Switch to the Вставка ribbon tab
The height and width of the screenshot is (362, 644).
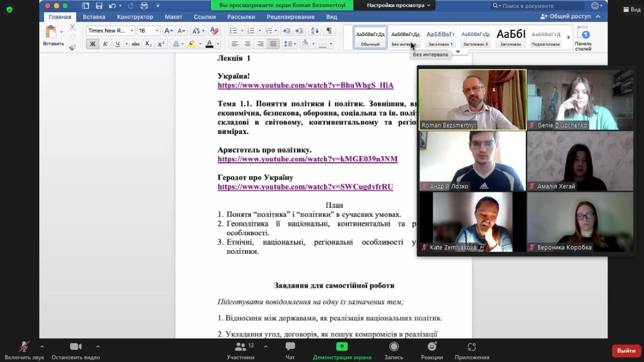[x=94, y=17]
